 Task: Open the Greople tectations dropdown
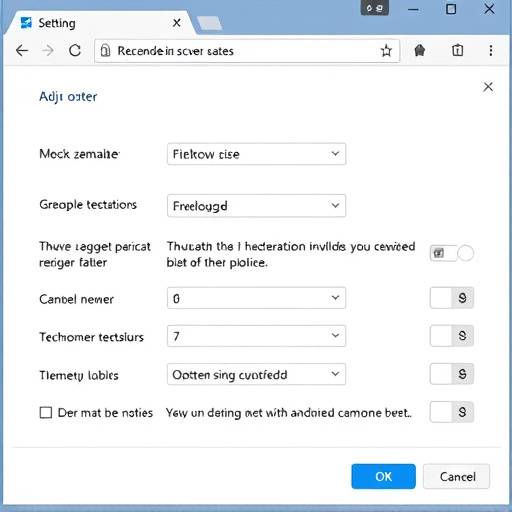[x=256, y=206]
